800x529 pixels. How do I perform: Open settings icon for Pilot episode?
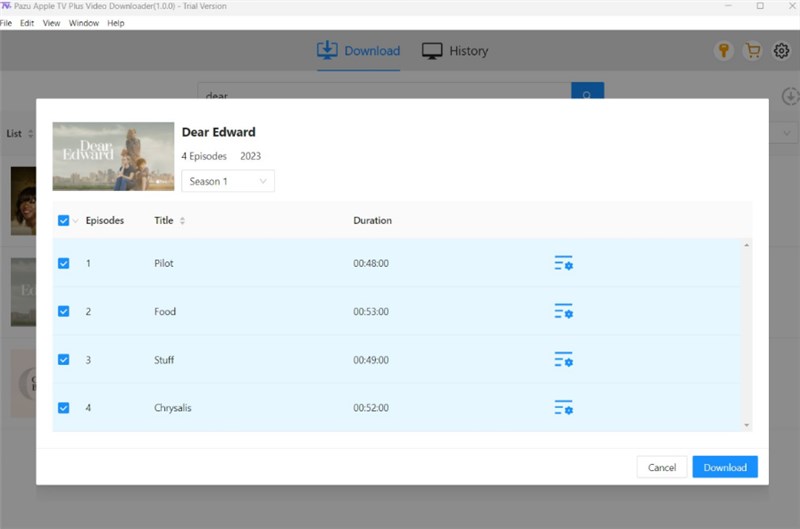pos(563,263)
